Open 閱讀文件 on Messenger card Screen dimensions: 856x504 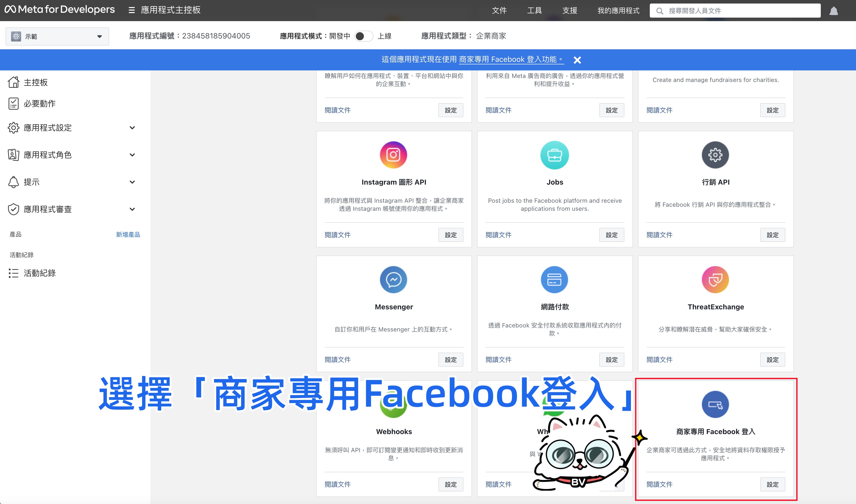(x=337, y=359)
